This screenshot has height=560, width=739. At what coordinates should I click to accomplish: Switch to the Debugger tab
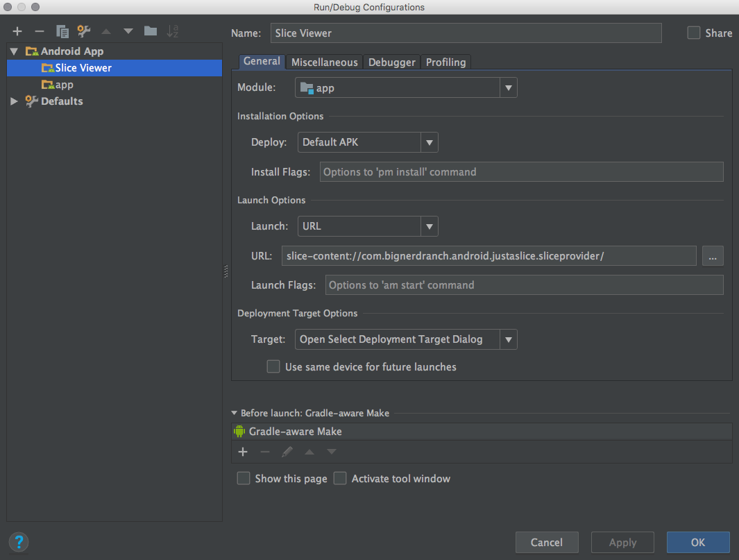tap(391, 62)
